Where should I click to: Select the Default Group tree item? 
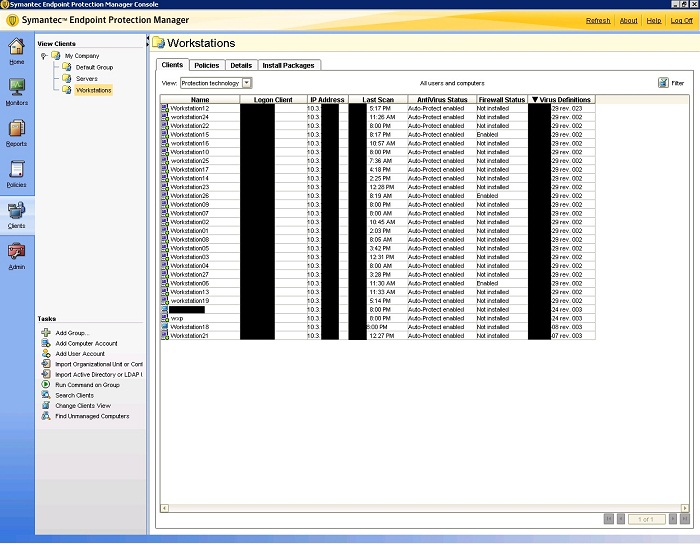[x=94, y=67]
